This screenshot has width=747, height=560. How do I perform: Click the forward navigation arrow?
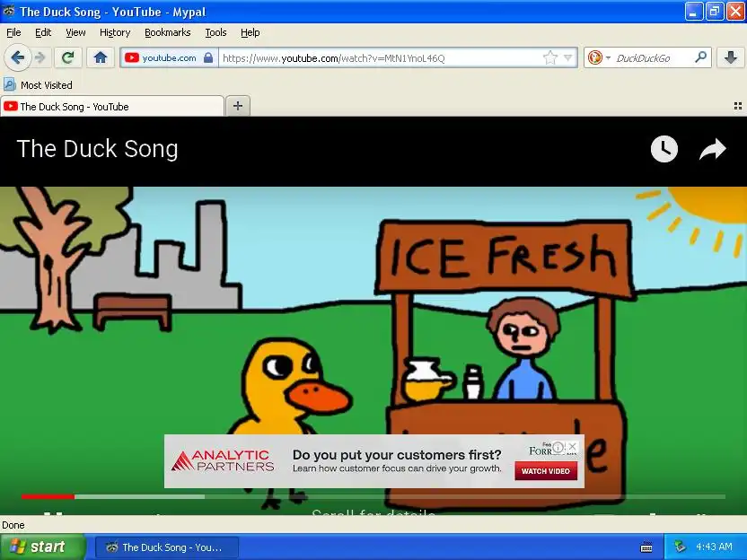click(x=40, y=58)
